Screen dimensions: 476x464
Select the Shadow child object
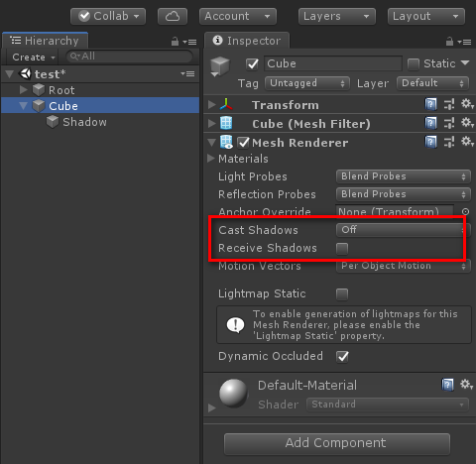click(x=84, y=122)
